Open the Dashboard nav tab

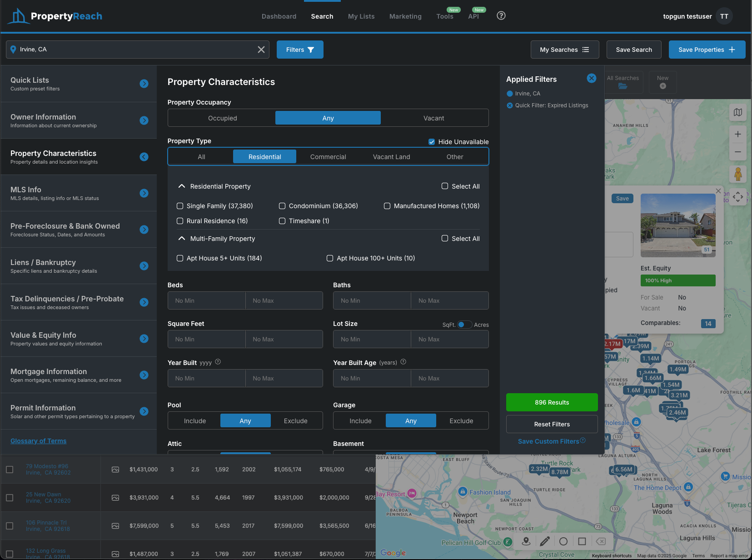pos(279,16)
